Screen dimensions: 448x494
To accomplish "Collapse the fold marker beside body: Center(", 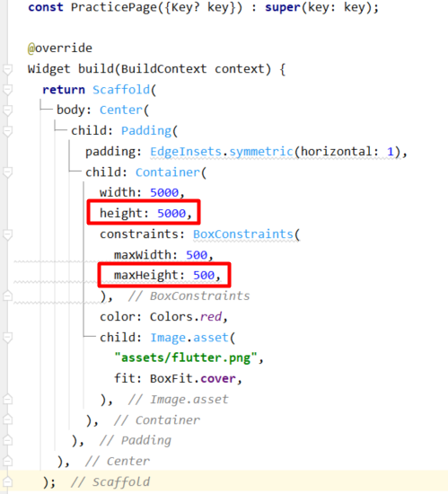I will click(x=7, y=110).
